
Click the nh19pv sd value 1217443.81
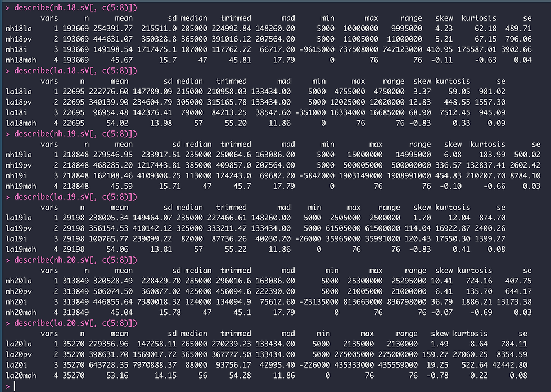[x=159, y=165]
